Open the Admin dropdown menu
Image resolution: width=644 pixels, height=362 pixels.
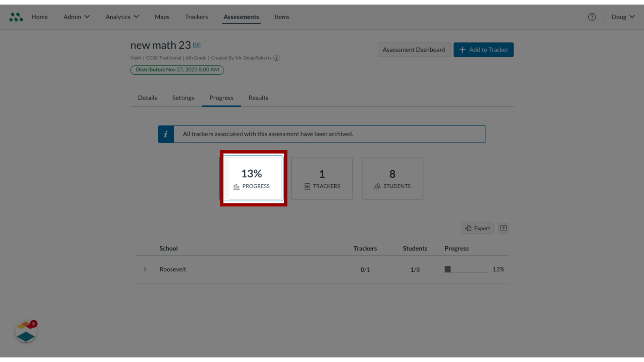tap(77, 17)
